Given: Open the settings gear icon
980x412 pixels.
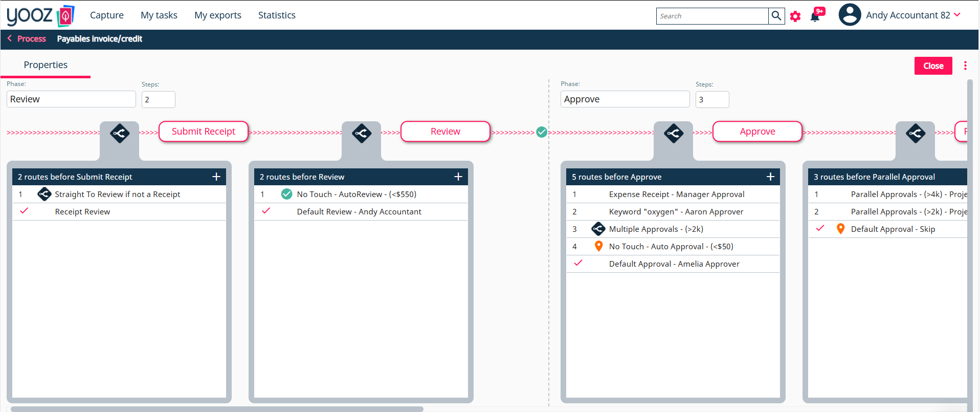Looking at the screenshot, I should coord(795,16).
